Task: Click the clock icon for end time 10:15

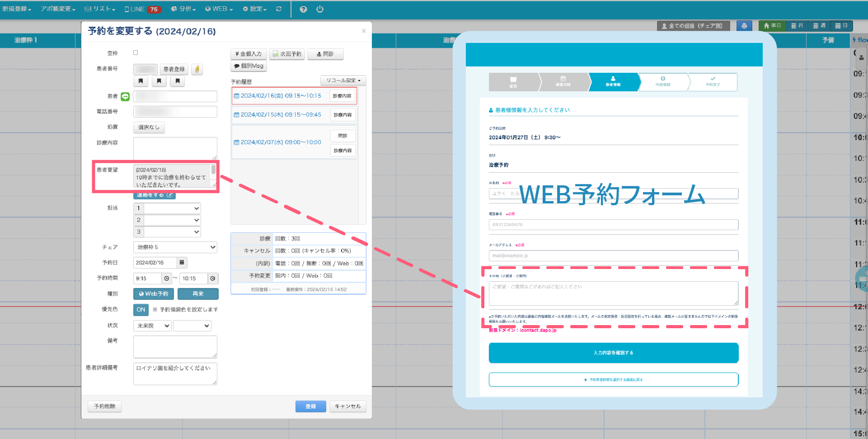Action: coord(213,279)
